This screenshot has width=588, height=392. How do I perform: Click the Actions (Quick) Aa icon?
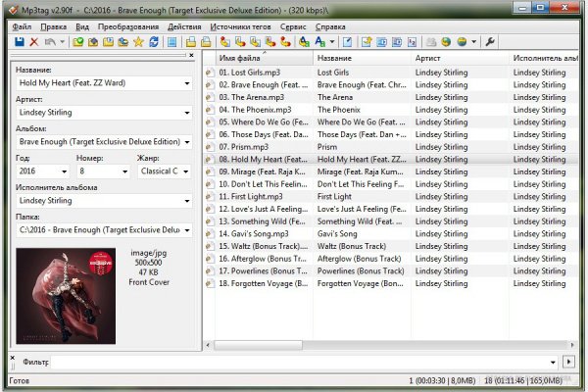[319, 41]
